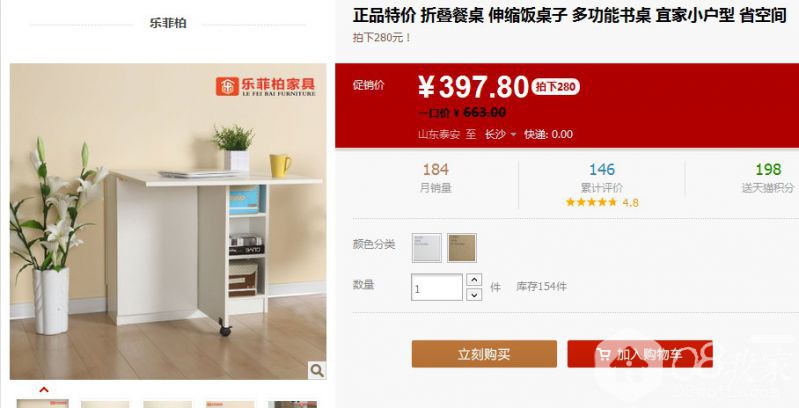Click the 立刻购买 buy now button

click(484, 354)
